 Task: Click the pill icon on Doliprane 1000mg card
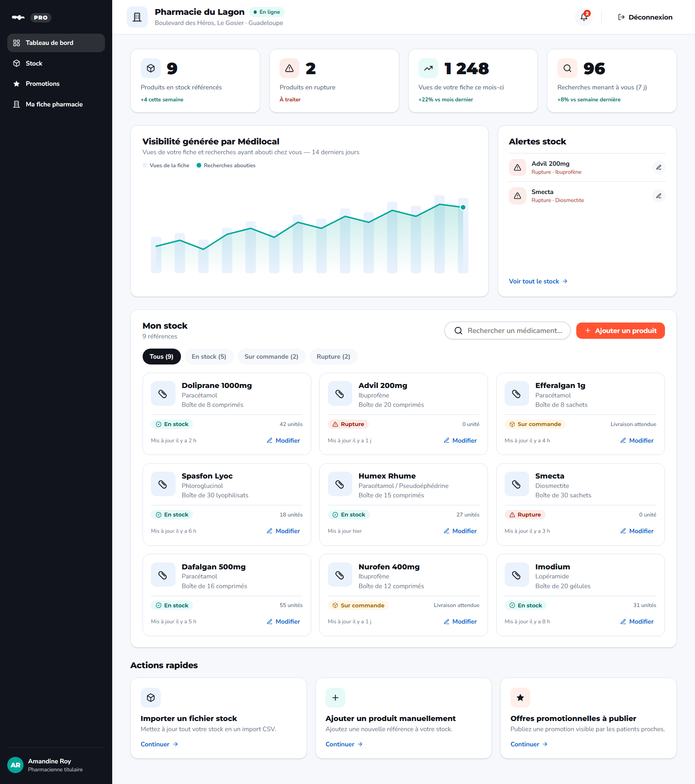click(x=163, y=393)
